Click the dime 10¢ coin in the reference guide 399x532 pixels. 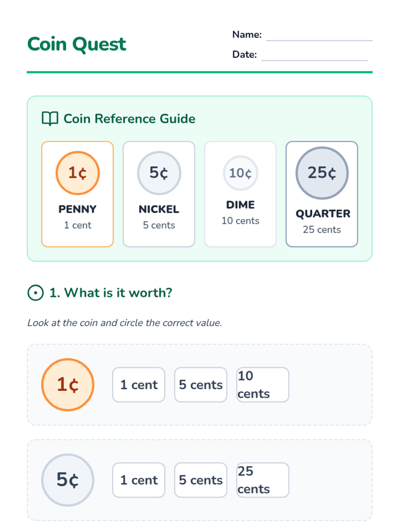240,173
